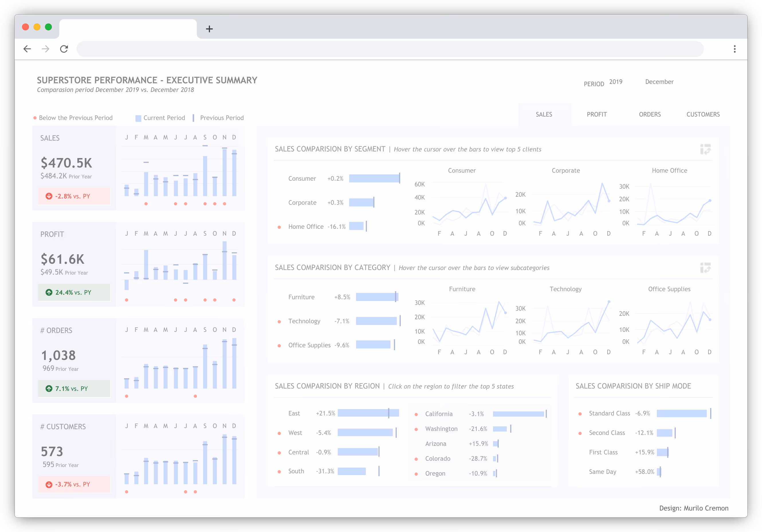Click the drill-through icon on Sales by Category panel
This screenshot has height=532, width=762.
[x=706, y=268]
